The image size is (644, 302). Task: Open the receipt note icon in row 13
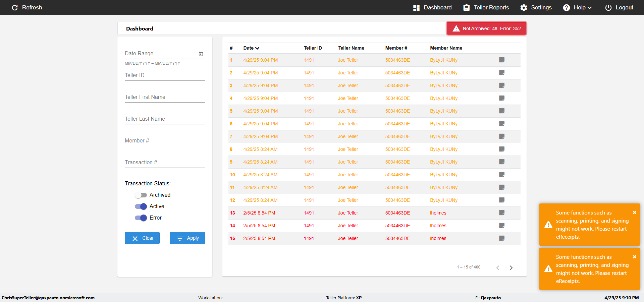point(502,213)
